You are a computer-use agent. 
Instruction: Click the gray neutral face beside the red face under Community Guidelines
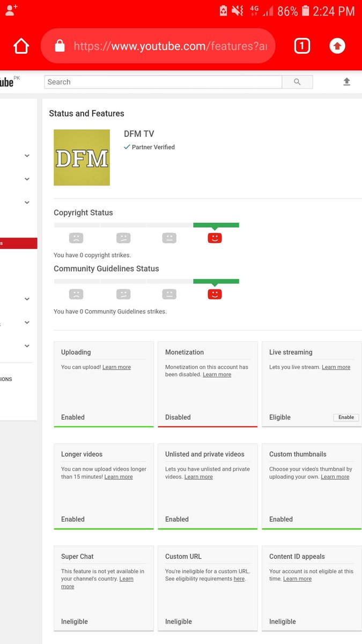point(169,294)
